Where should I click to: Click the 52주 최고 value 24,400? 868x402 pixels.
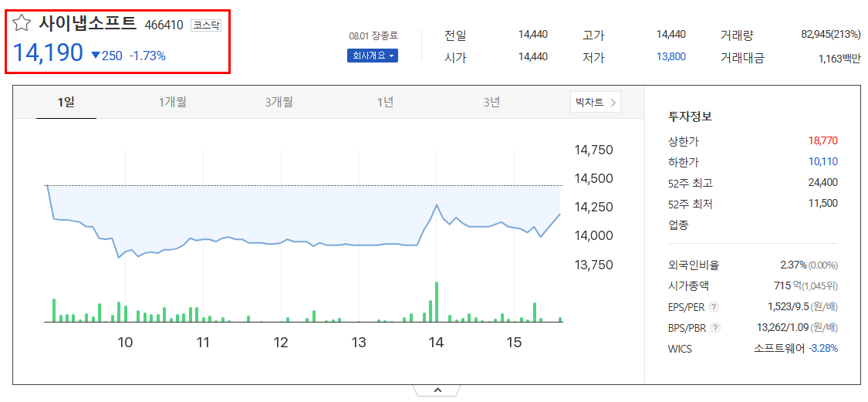pyautogui.click(x=822, y=183)
